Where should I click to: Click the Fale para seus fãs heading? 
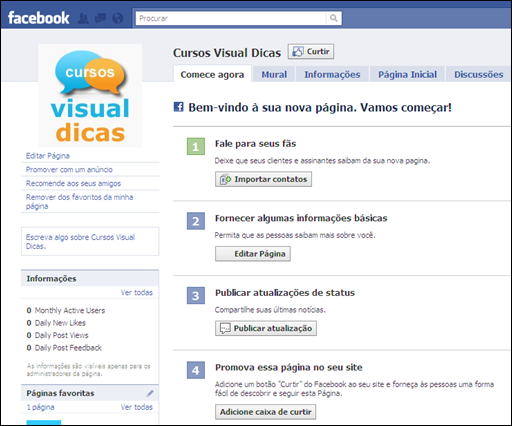coord(255,144)
